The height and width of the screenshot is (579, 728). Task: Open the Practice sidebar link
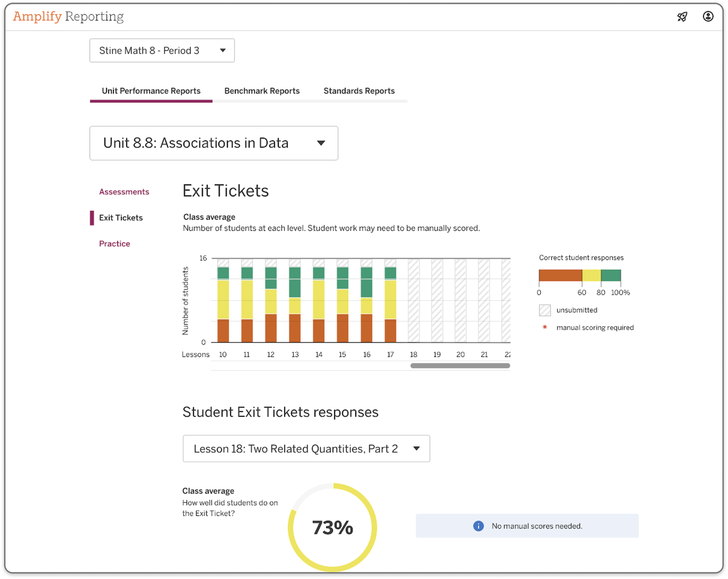click(x=114, y=244)
